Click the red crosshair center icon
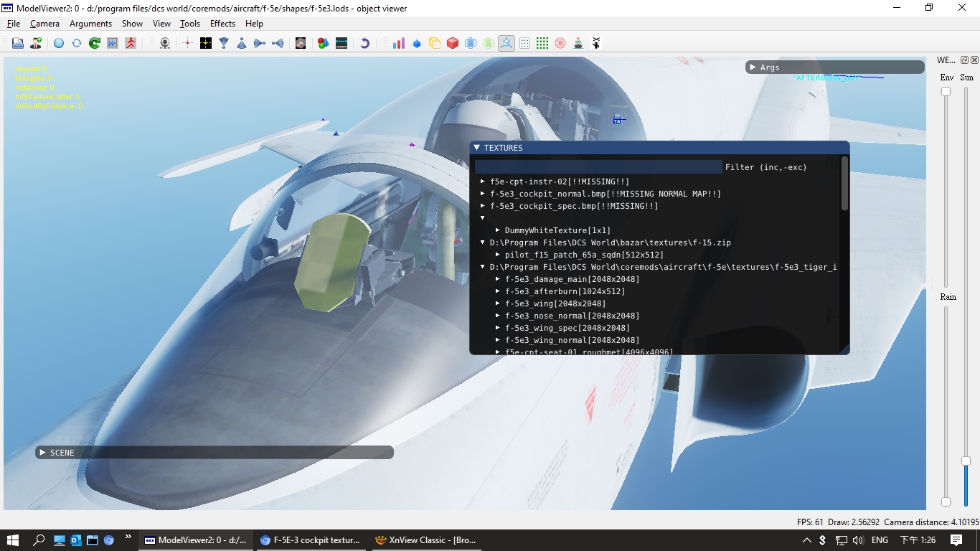 click(188, 43)
